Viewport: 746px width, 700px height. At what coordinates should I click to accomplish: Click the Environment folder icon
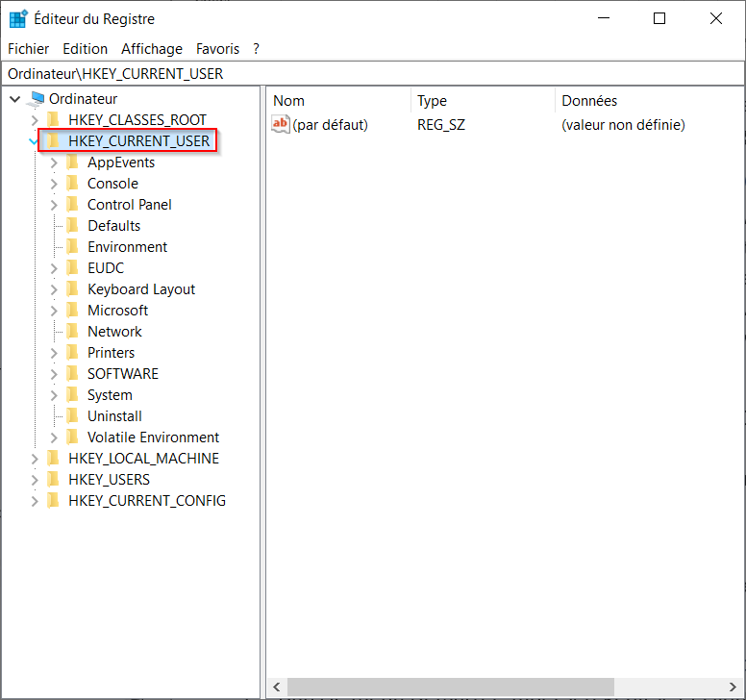(72, 246)
